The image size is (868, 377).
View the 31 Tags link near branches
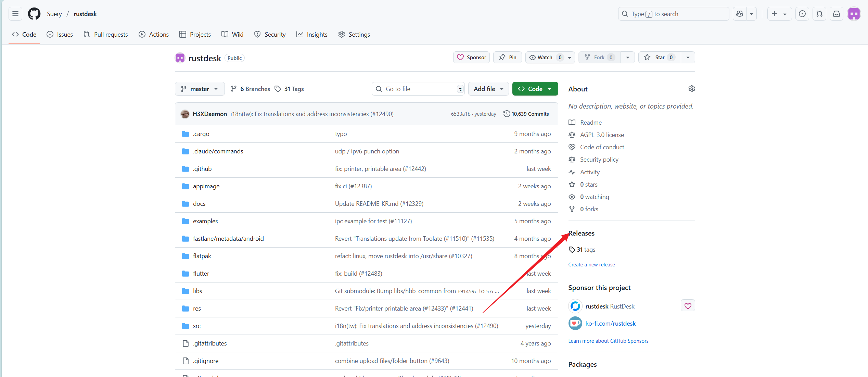pos(289,89)
